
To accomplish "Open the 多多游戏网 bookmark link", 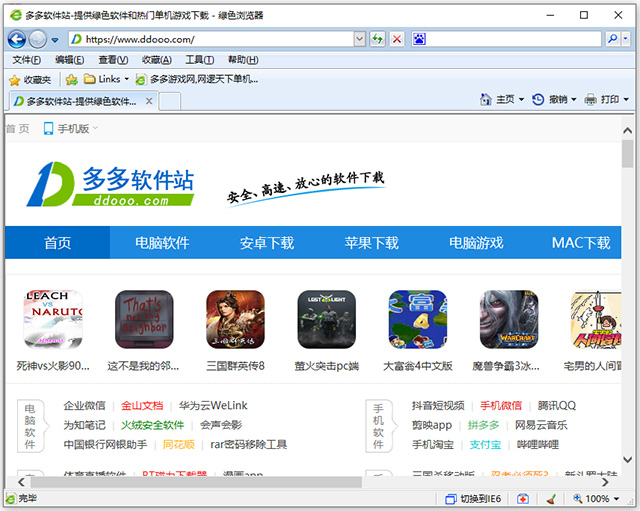I will pyautogui.click(x=197, y=79).
